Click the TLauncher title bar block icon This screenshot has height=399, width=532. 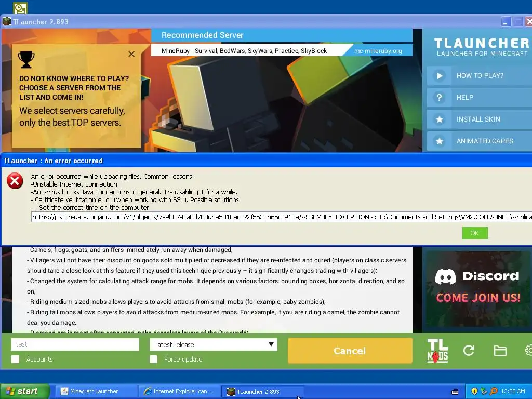[x=6, y=22]
